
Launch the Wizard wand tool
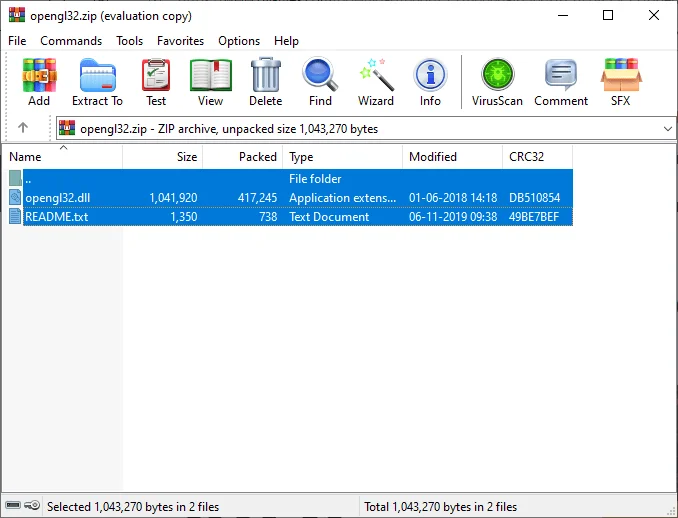tap(376, 82)
